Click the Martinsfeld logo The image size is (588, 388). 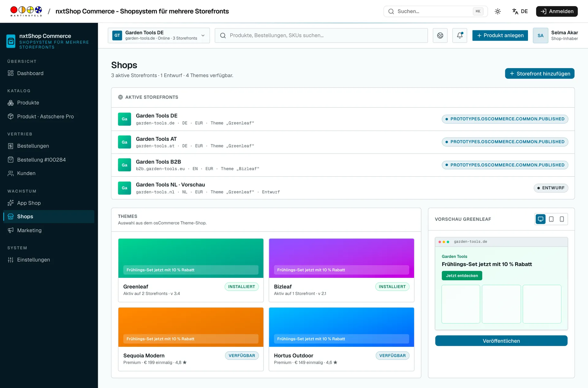[x=26, y=11]
